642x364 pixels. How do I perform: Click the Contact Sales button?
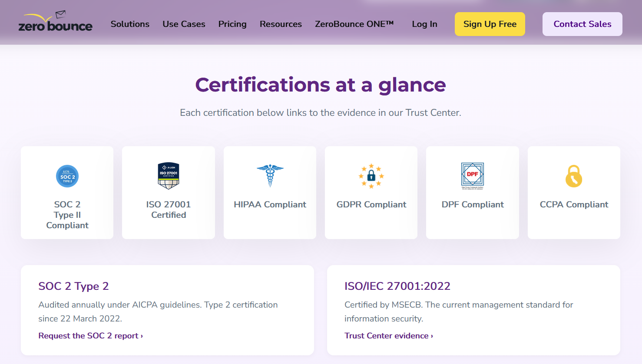[582, 24]
